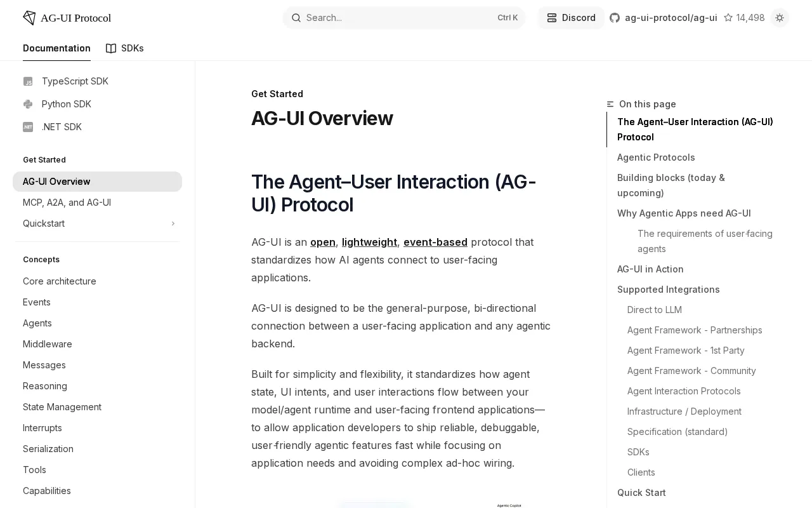The height and width of the screenshot is (508, 812).
Task: Open Quickstart sidebar entry
Action: pos(97,224)
